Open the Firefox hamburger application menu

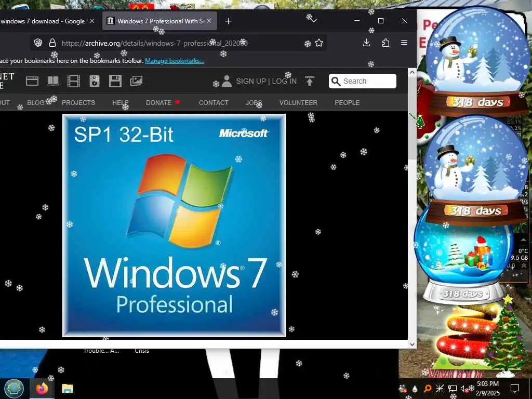[404, 43]
